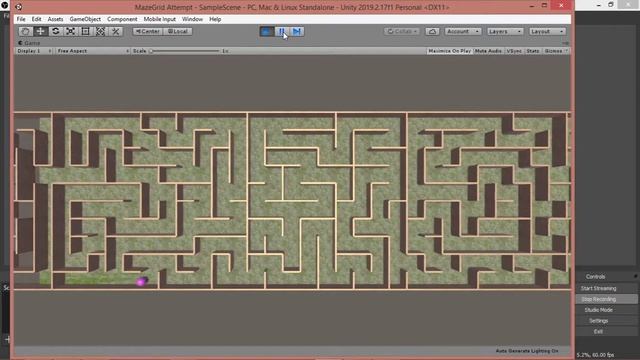Open the Assets menu
Image resolution: width=640 pixels, height=360 pixels.
(x=55, y=19)
